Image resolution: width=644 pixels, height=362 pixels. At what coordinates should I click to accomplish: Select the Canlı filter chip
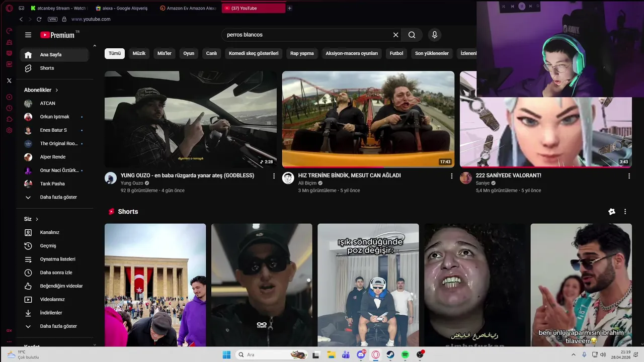pyautogui.click(x=211, y=53)
